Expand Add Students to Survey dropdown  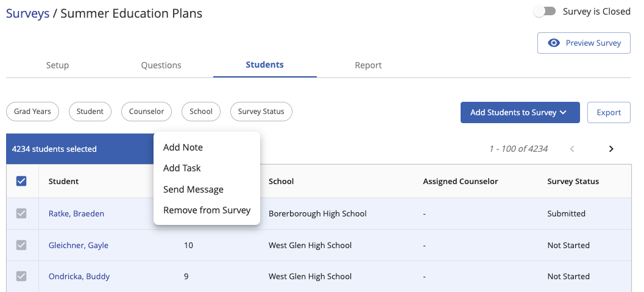tap(520, 112)
